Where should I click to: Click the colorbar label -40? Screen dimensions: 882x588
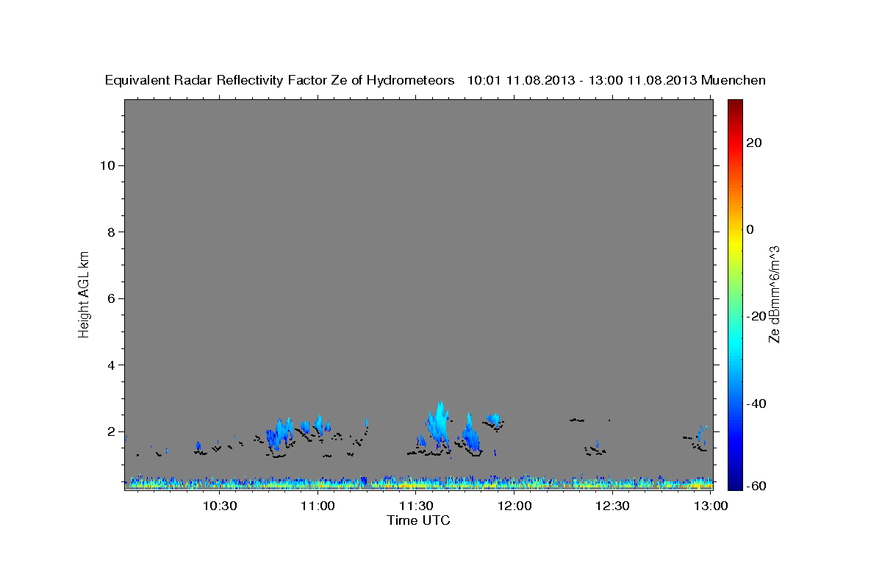click(x=758, y=404)
